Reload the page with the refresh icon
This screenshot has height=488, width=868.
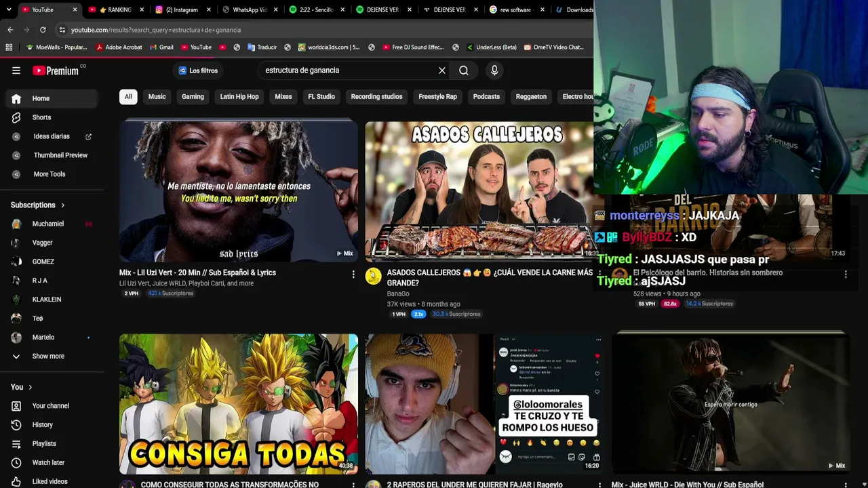click(x=43, y=30)
